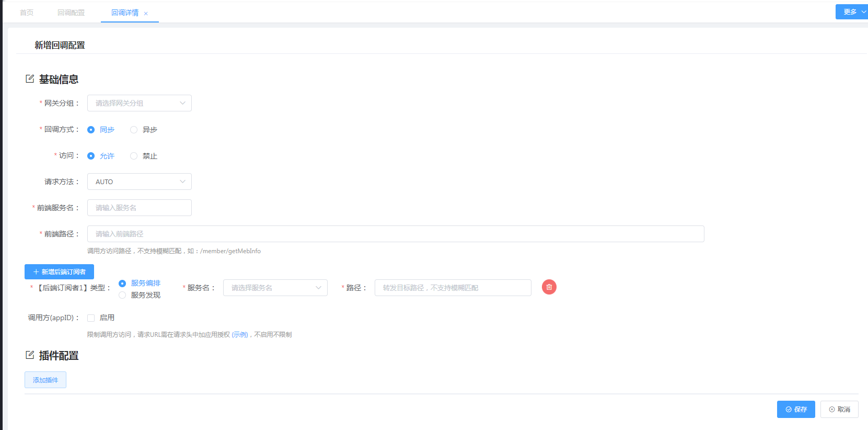Switch to the 首页 tab
The width and height of the screenshot is (868, 430).
click(x=27, y=13)
